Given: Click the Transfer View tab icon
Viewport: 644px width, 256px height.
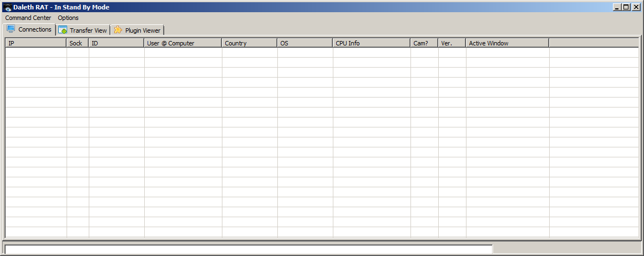Looking at the screenshot, I should click(63, 30).
